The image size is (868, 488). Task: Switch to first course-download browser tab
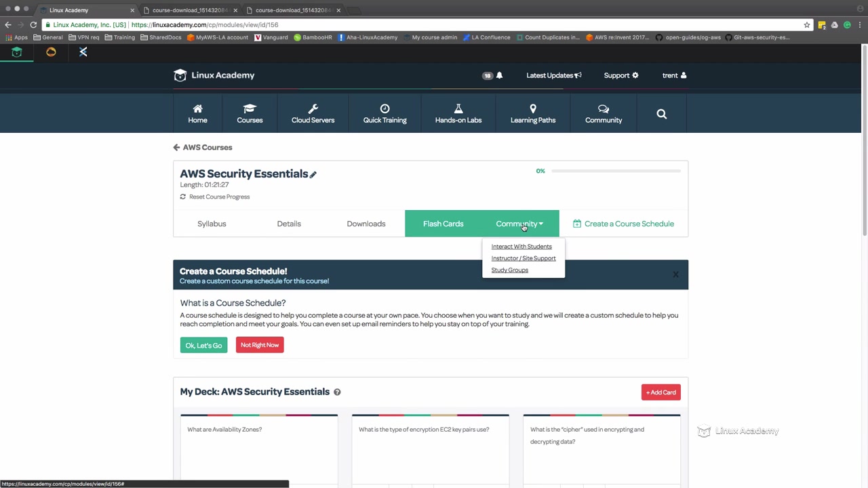[x=191, y=10]
